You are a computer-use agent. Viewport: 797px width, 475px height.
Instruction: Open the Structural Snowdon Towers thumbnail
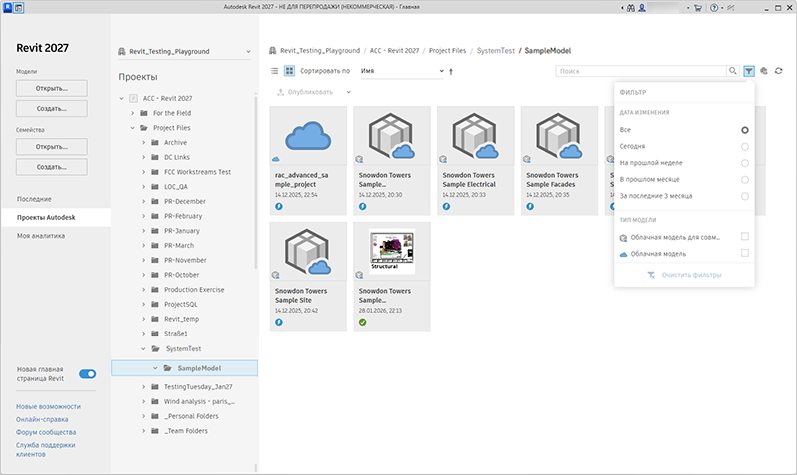[392, 251]
